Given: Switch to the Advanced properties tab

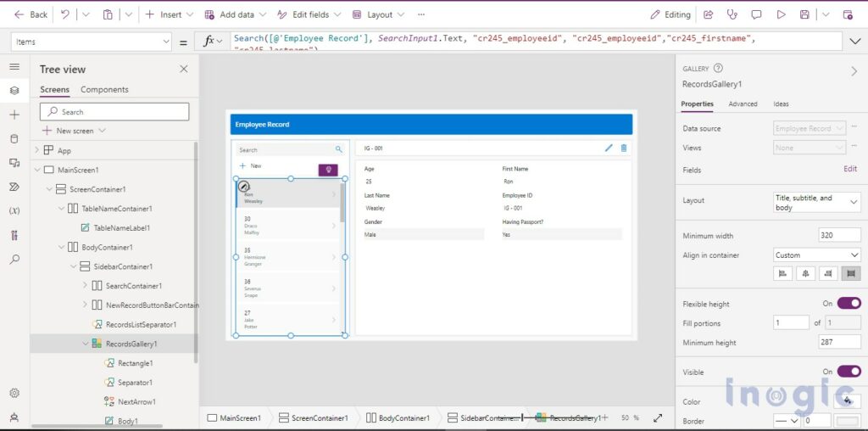Looking at the screenshot, I should click(743, 104).
